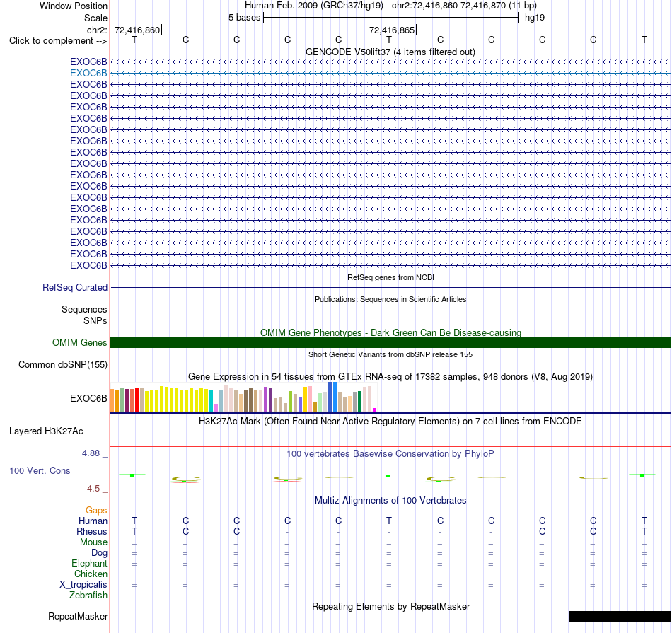Select the 'Rhesus' alignment row label

pyautogui.click(x=92, y=531)
